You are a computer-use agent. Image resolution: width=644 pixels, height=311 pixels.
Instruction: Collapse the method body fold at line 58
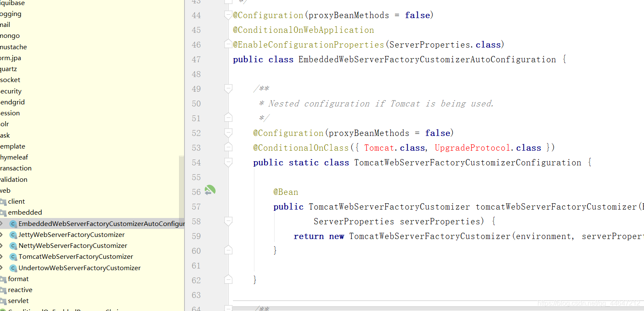[x=228, y=221]
